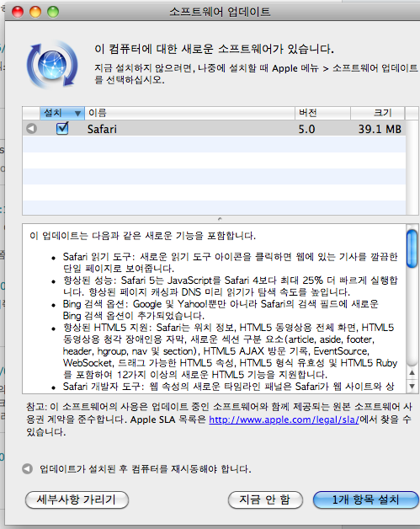Minimize the window with yellow button
Viewport: 420px width, 529px height.
click(35, 12)
